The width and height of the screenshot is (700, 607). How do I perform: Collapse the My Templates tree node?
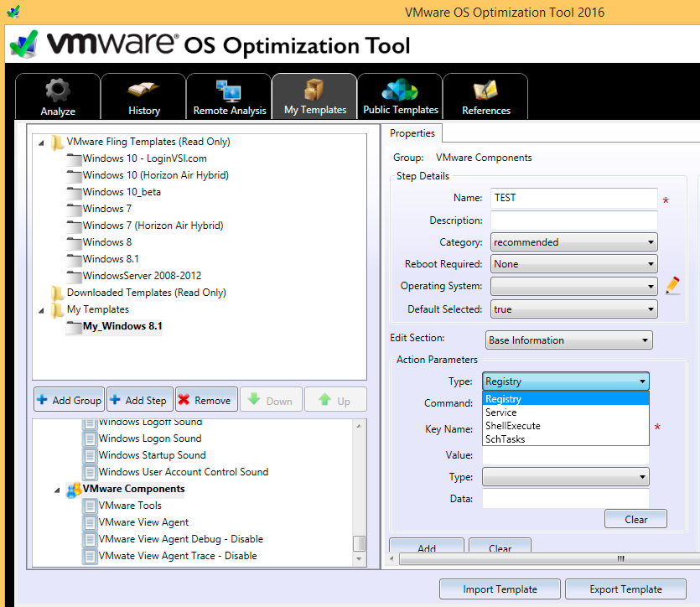coord(41,309)
